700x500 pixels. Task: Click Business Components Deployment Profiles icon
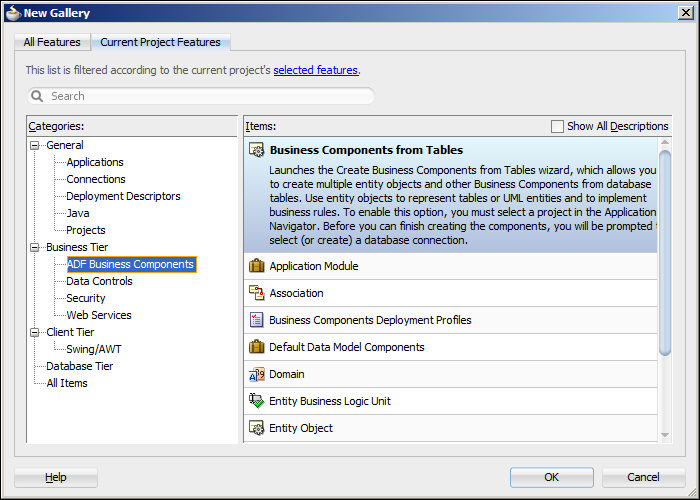point(256,321)
